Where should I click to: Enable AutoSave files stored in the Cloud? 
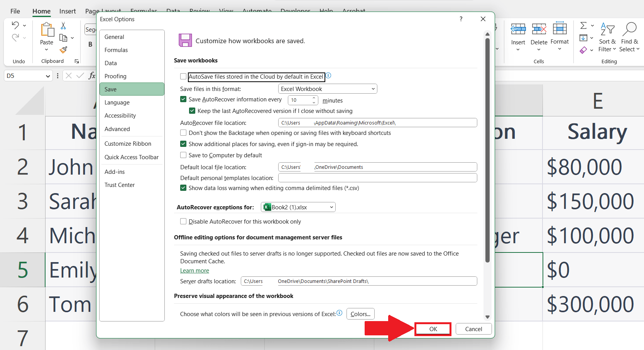(x=183, y=76)
